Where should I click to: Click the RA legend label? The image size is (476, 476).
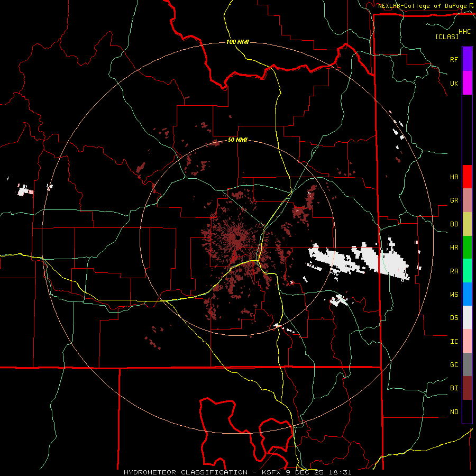454,271
